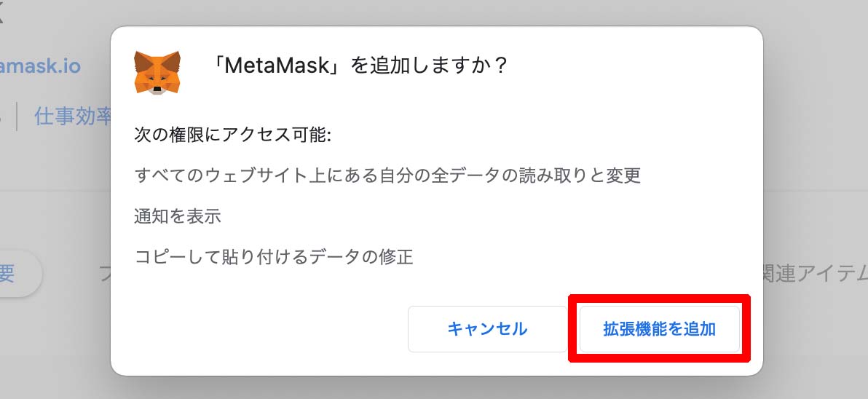Open the 仕事効率 category link
868x399 pixels.
[73, 116]
